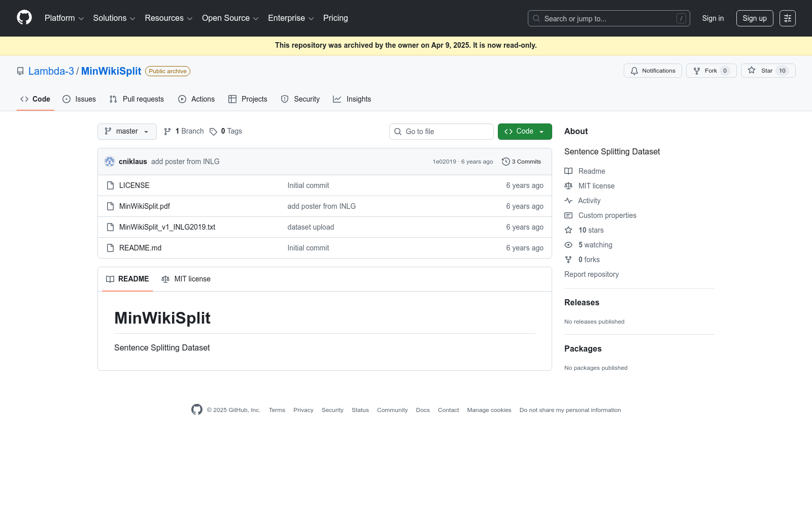The height and width of the screenshot is (508, 812).
Task: Click the Sign in link
Action: [713, 18]
